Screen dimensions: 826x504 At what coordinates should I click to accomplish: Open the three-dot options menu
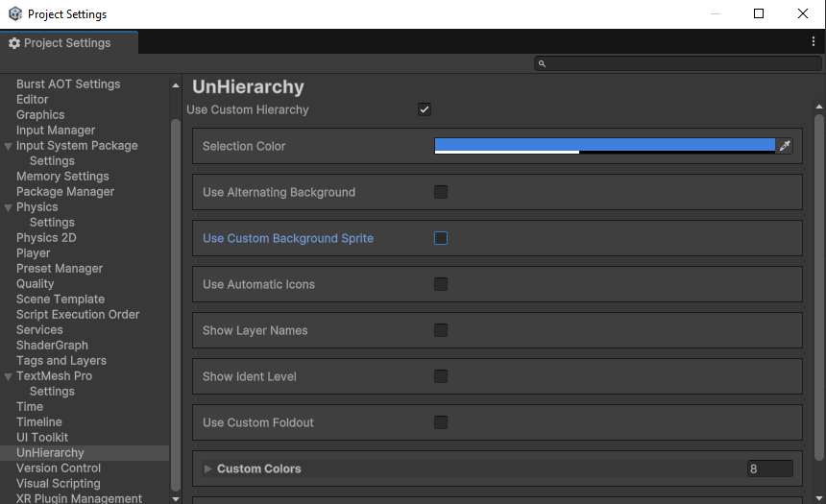pos(814,42)
